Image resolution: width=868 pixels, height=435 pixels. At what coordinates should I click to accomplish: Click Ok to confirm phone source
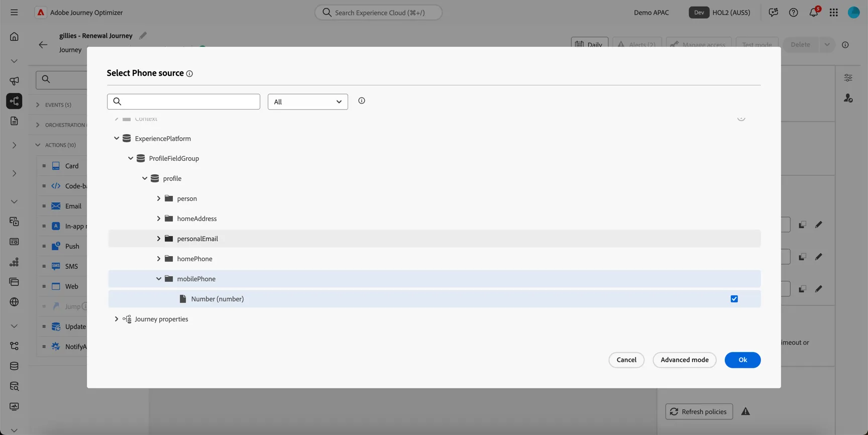pyautogui.click(x=742, y=360)
